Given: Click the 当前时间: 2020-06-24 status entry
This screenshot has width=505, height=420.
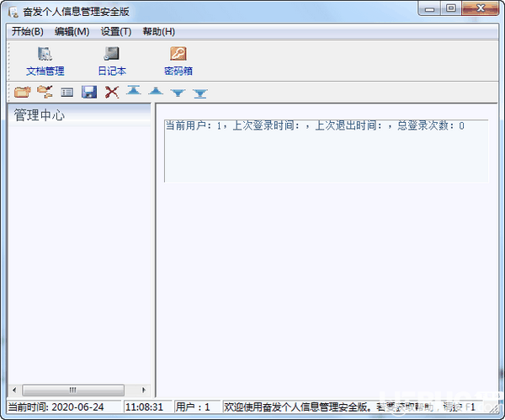Looking at the screenshot, I should click(x=64, y=407).
